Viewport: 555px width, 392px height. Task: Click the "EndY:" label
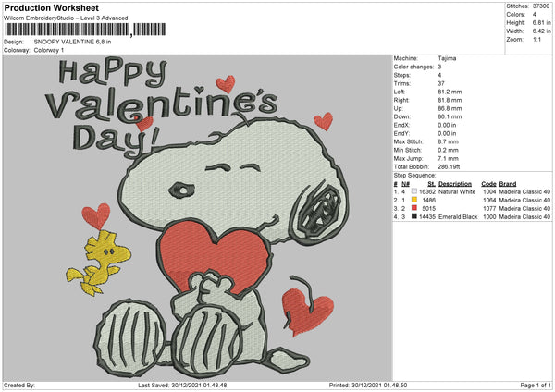click(x=401, y=134)
